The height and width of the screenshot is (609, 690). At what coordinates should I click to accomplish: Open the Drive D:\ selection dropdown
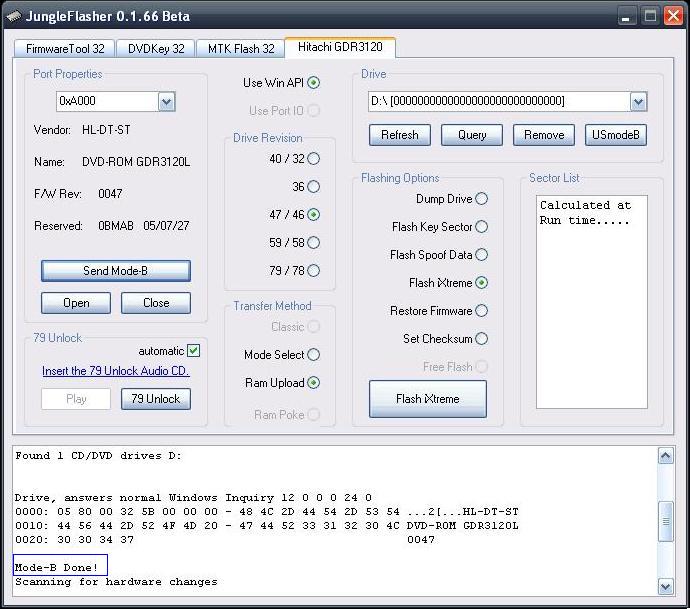[x=638, y=102]
